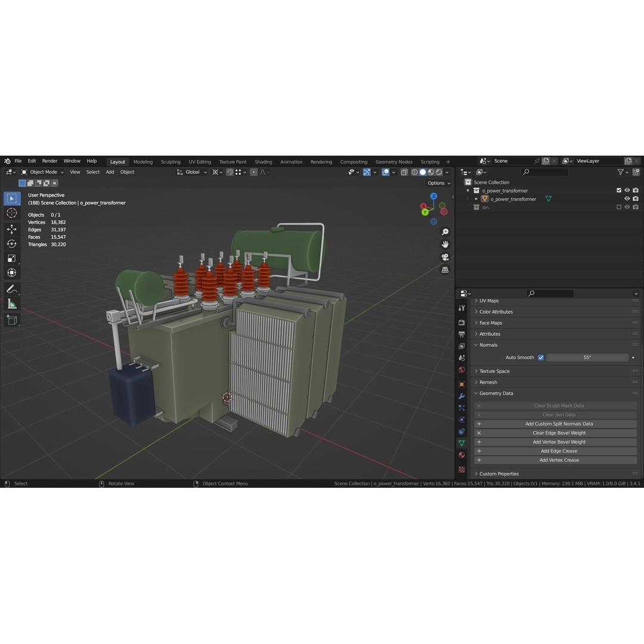Toggle X-ray view in viewport header

404,172
